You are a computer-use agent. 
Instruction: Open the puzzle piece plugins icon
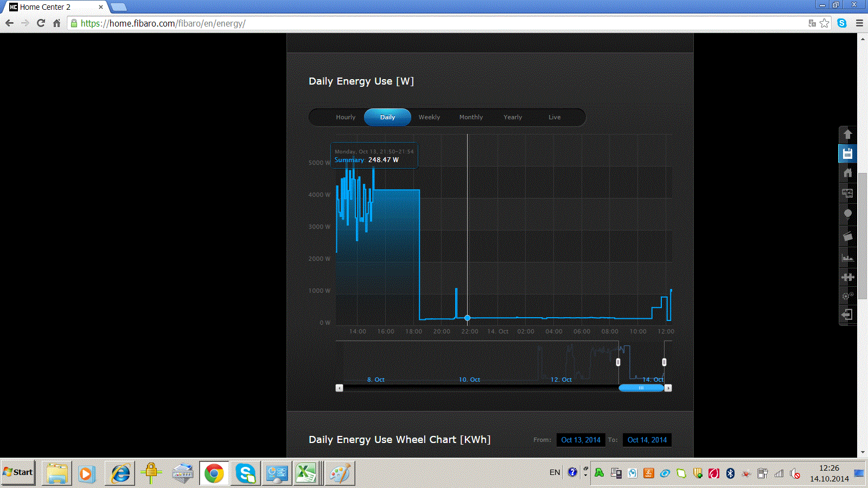point(847,277)
